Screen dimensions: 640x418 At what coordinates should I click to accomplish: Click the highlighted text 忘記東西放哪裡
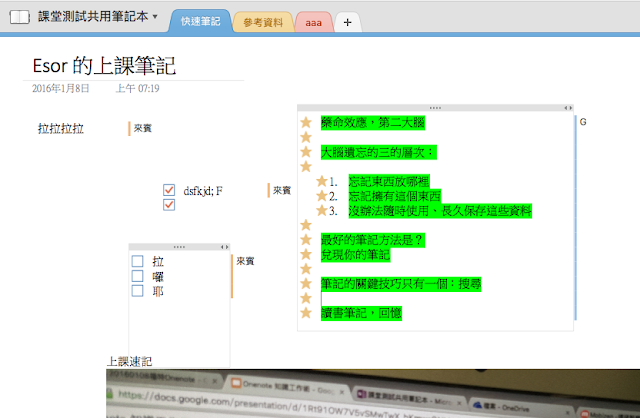389,181
